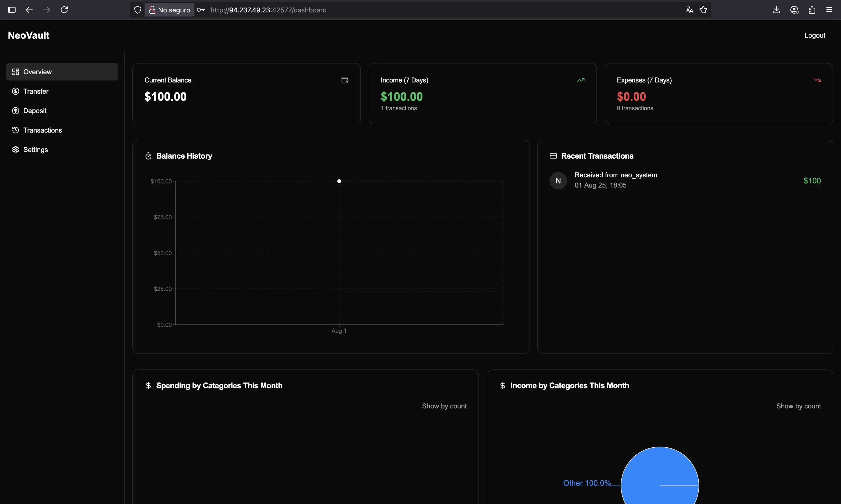Click the Logout link
841x504 pixels.
coord(814,35)
